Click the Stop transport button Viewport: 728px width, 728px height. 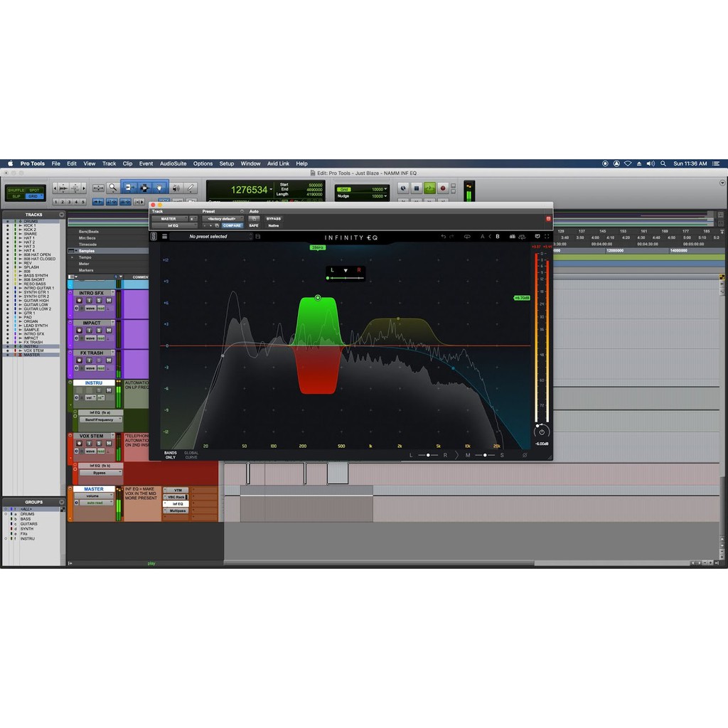(417, 188)
